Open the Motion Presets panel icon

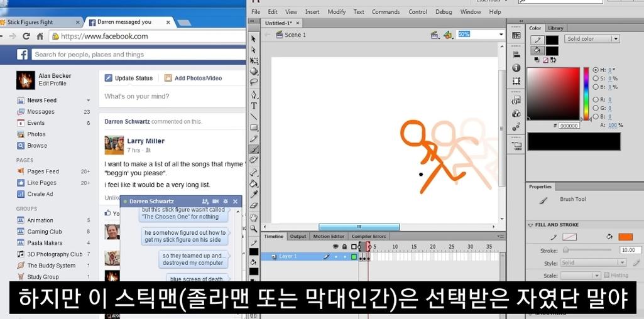(516, 126)
